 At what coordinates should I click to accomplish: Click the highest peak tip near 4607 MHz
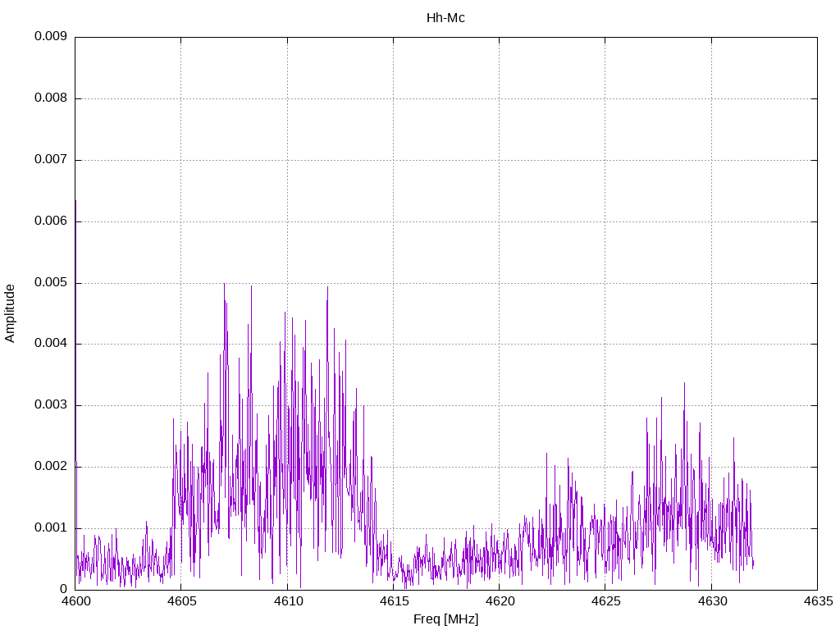click(x=224, y=284)
